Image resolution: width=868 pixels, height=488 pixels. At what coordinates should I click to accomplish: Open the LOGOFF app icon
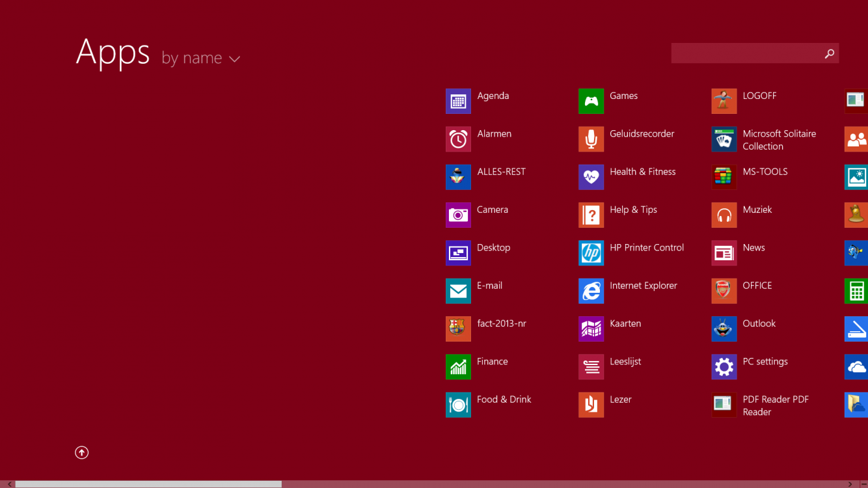click(x=724, y=102)
